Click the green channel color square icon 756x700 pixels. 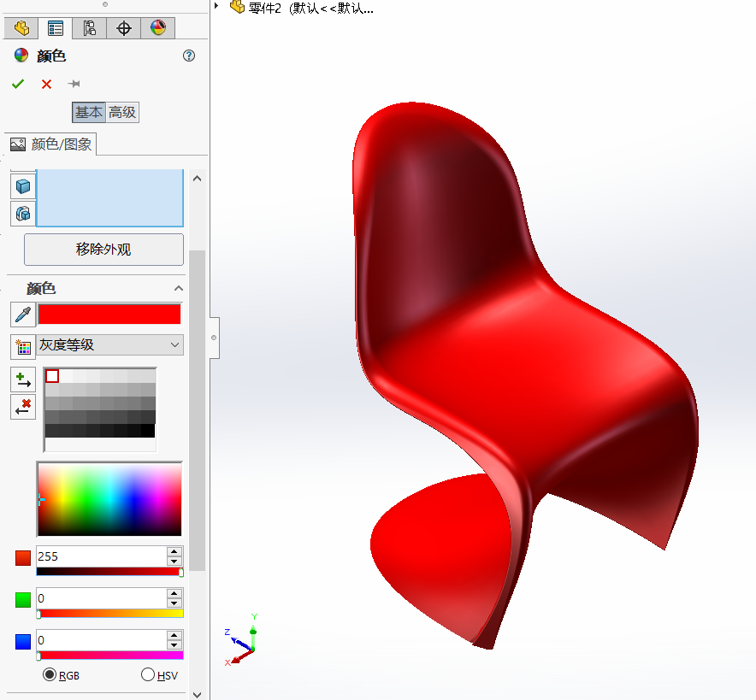tap(22, 600)
